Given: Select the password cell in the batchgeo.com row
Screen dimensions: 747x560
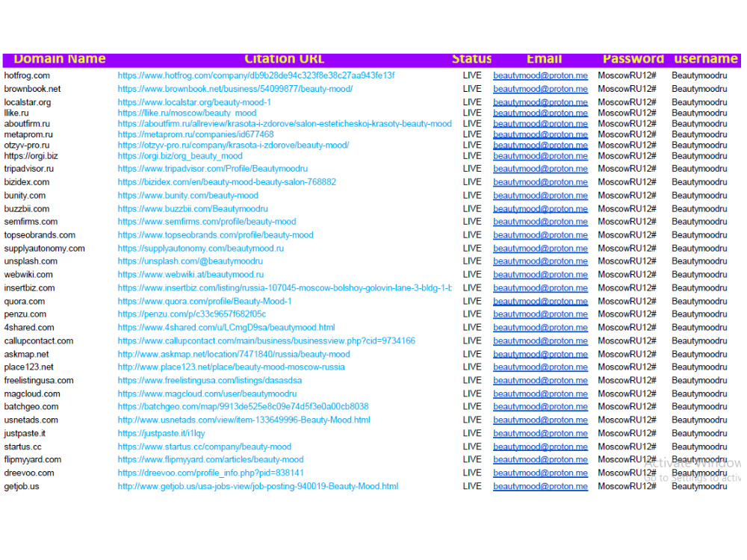Looking at the screenshot, I should (x=627, y=406).
